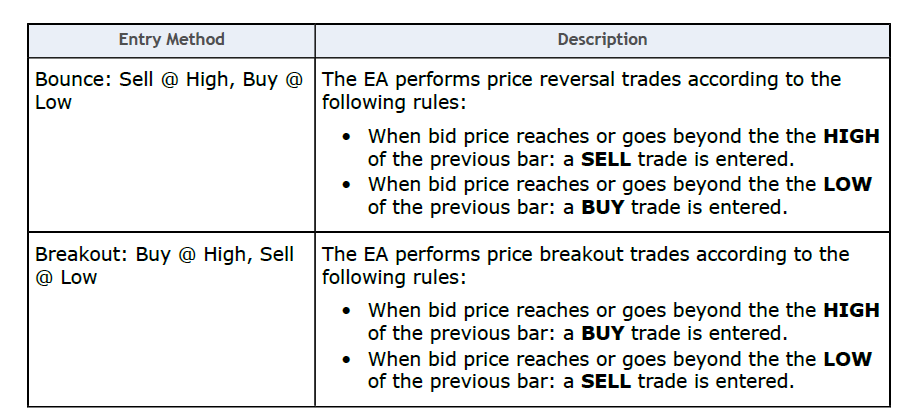Viewport: 923px width, 418px height.
Task: Click the word 'Low' under Bounce entry
Action: (x=53, y=102)
